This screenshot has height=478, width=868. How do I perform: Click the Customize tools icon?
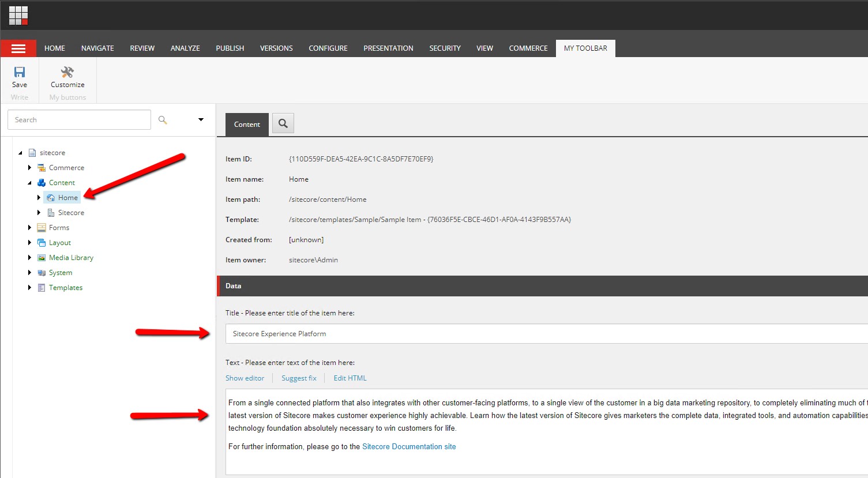[x=67, y=72]
